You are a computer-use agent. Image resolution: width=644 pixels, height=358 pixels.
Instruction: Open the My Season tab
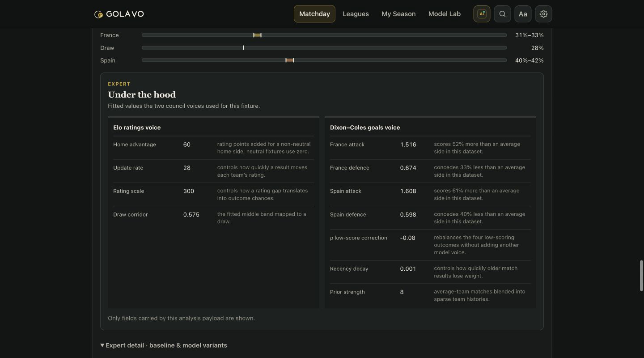click(x=398, y=14)
